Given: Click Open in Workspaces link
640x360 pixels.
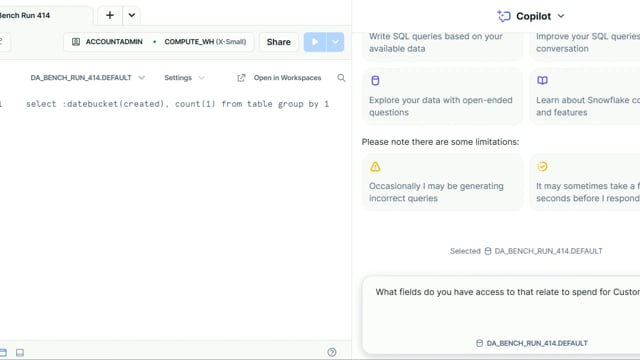Looking at the screenshot, I should coord(287,78).
